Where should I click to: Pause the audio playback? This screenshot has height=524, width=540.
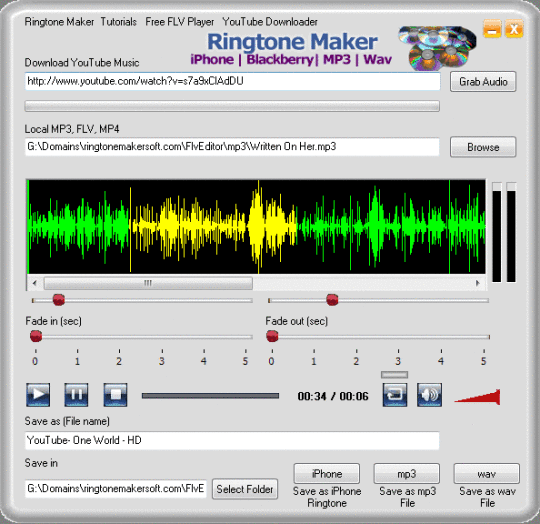click(x=76, y=395)
